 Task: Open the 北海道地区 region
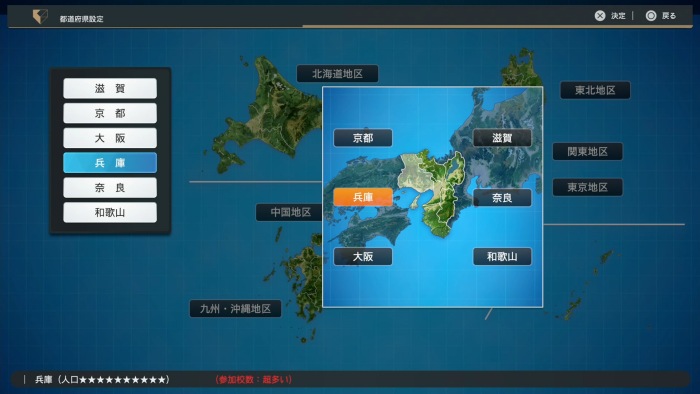click(338, 74)
